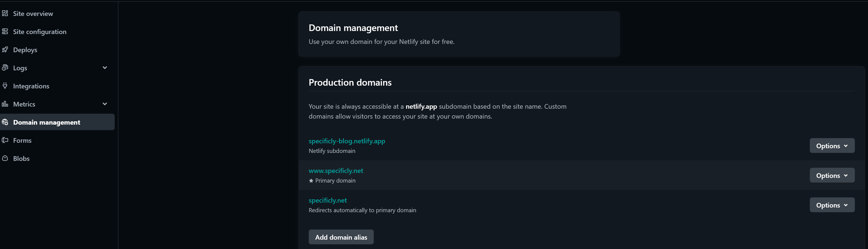This screenshot has height=249, width=868.
Task: Click the Deploys rocket icon
Action: point(5,49)
